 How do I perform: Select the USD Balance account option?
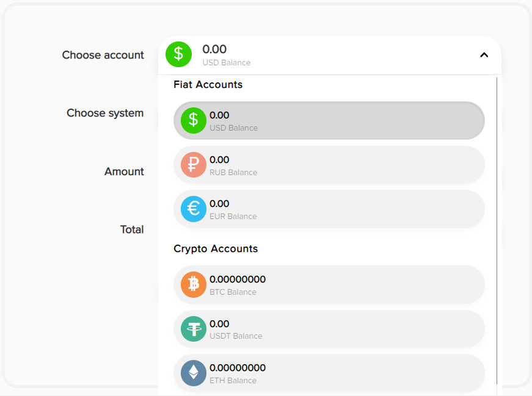(329, 121)
